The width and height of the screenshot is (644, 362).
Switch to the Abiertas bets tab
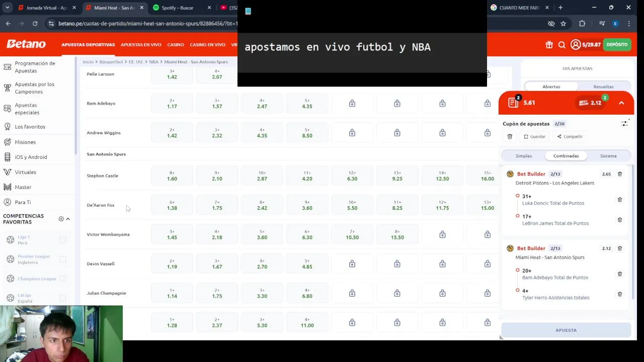551,86
